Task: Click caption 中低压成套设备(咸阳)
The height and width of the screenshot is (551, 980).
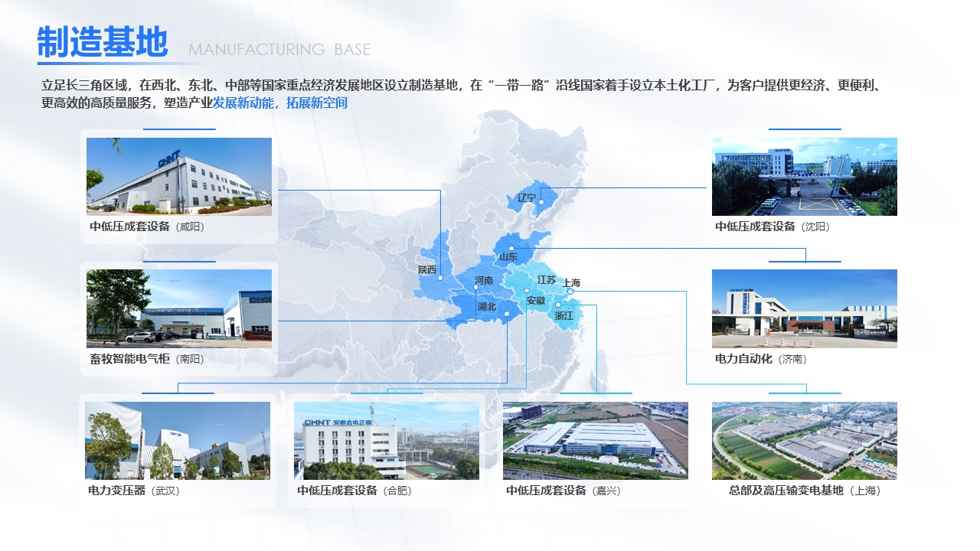Action: 147,227
